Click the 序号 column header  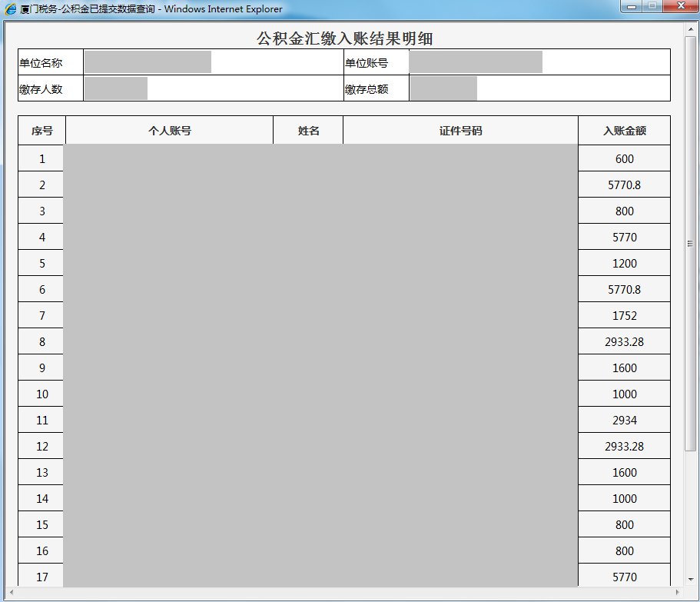point(42,131)
